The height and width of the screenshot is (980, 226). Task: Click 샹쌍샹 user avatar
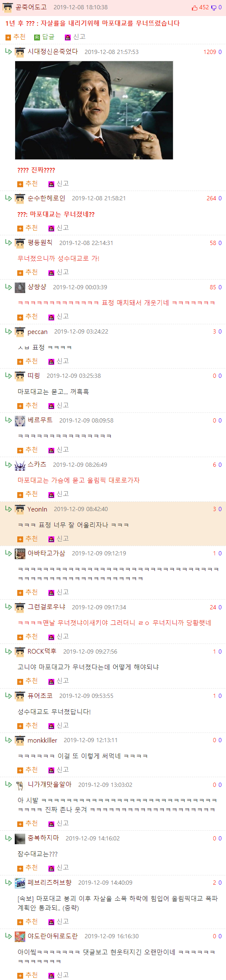pyautogui.click(x=20, y=288)
